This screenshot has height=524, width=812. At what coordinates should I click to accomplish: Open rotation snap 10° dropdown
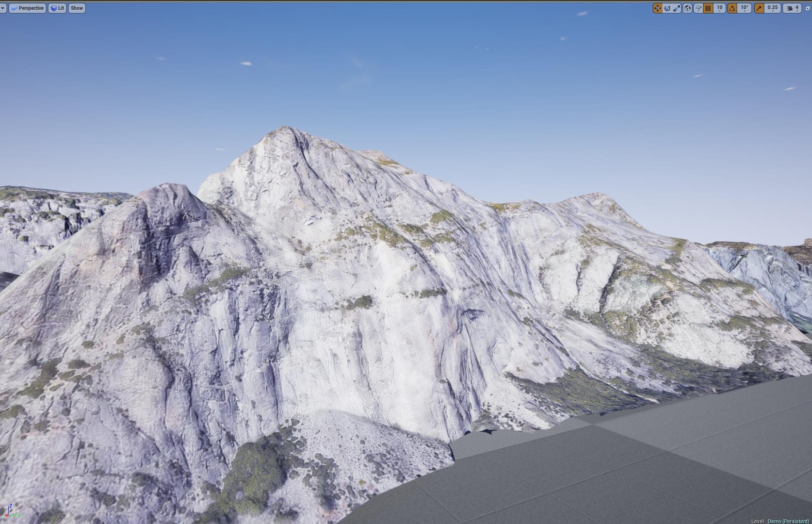(745, 8)
